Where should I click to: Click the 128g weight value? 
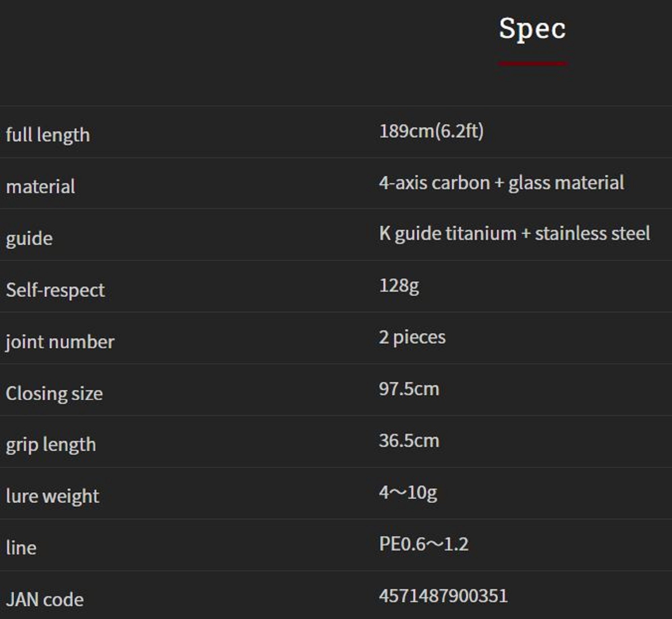[399, 286]
